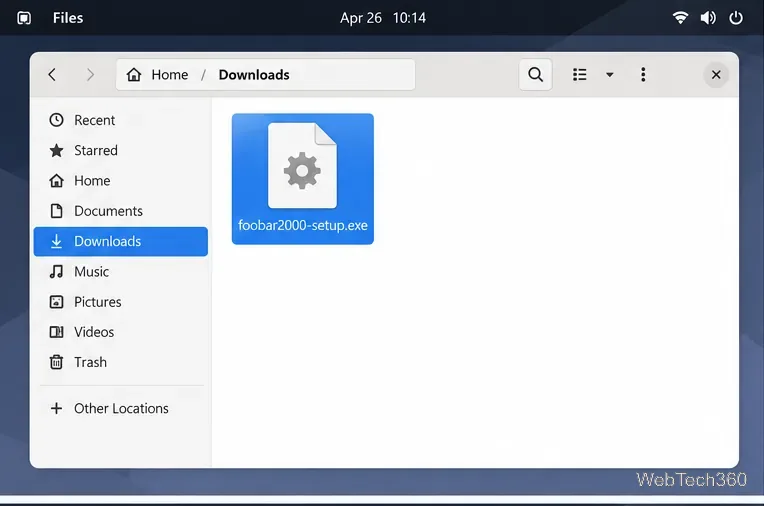Viewport: 764px width, 506px height.
Task: Click the house icon in the path bar
Action: click(x=134, y=75)
